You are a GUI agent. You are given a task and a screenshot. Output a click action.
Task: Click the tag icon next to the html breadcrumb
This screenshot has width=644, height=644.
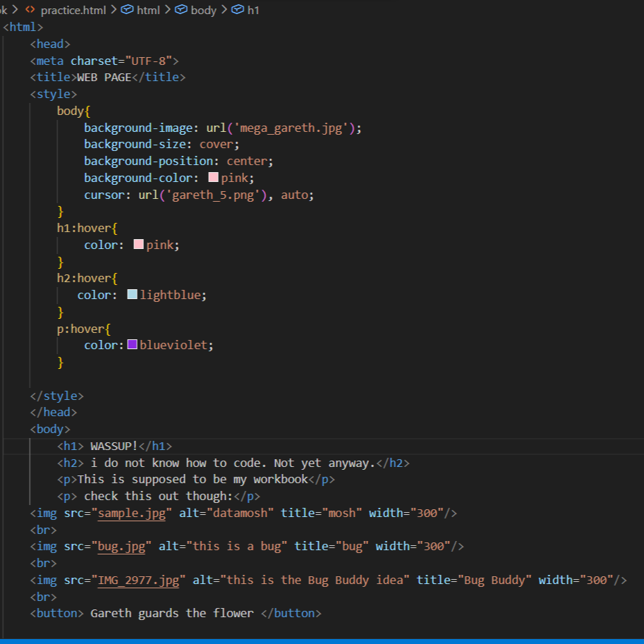(x=127, y=11)
